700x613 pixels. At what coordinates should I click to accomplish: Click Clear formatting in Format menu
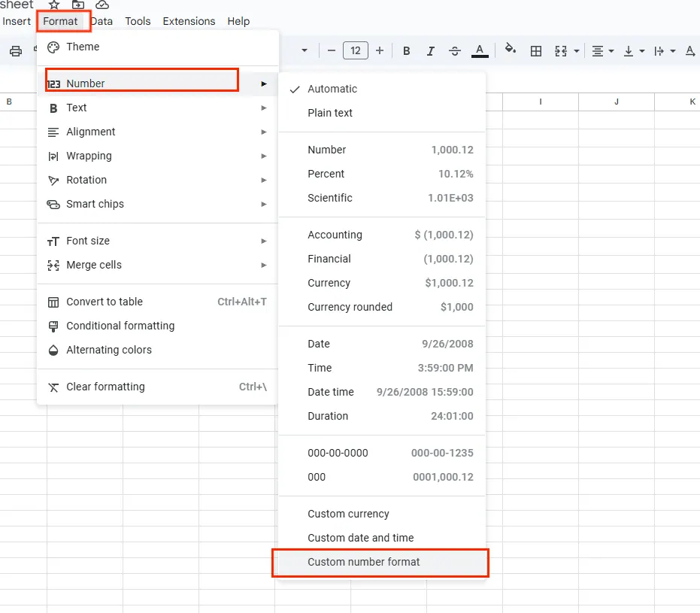pos(105,387)
